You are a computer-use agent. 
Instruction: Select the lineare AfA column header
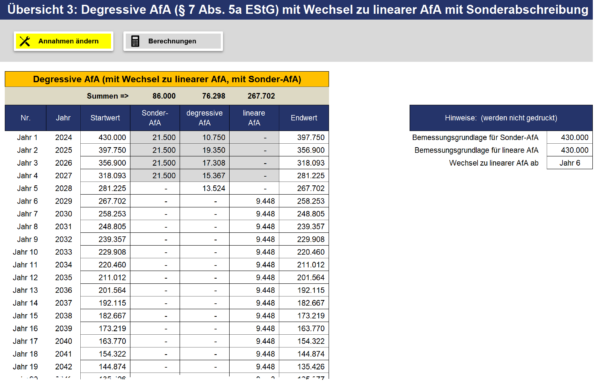pyautogui.click(x=254, y=118)
